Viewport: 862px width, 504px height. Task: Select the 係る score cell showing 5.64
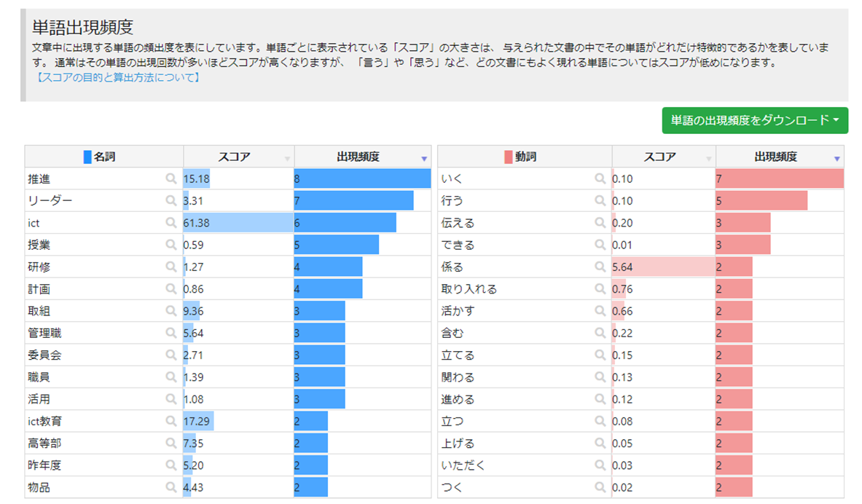(x=663, y=267)
